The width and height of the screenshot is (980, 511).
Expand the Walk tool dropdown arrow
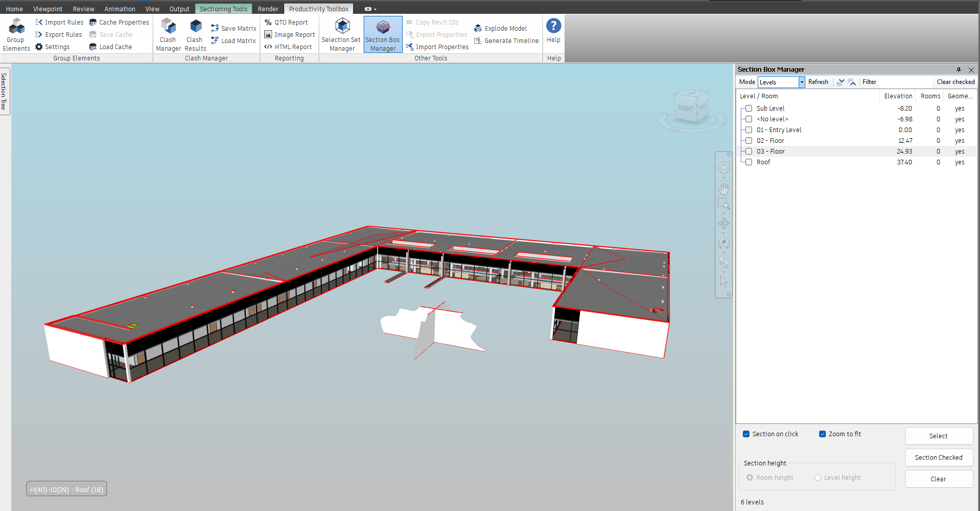point(723,271)
